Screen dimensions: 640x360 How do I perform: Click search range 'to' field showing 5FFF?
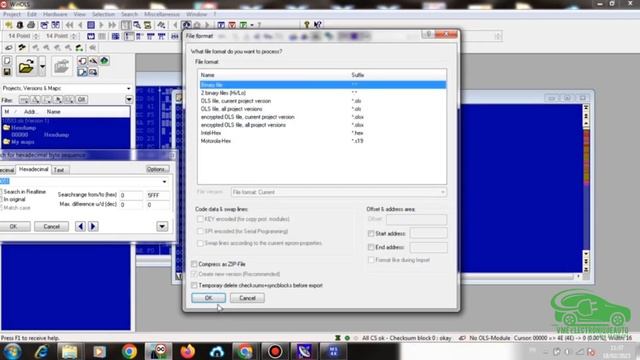(158, 195)
